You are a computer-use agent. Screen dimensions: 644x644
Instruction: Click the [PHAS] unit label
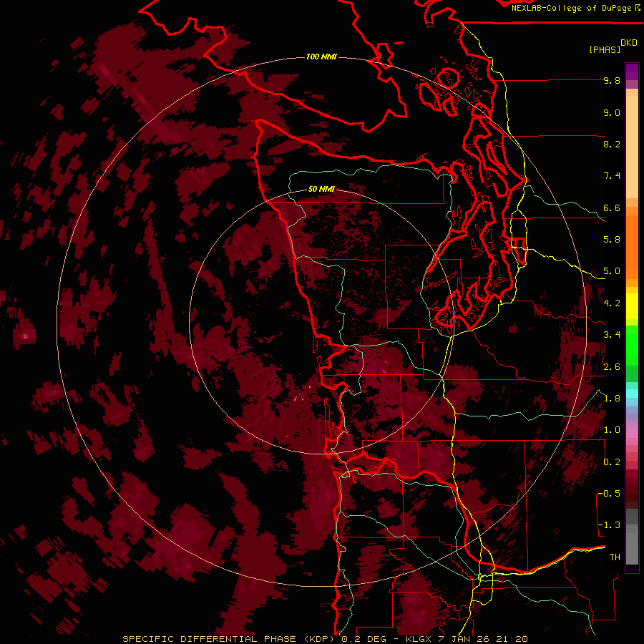point(605,50)
